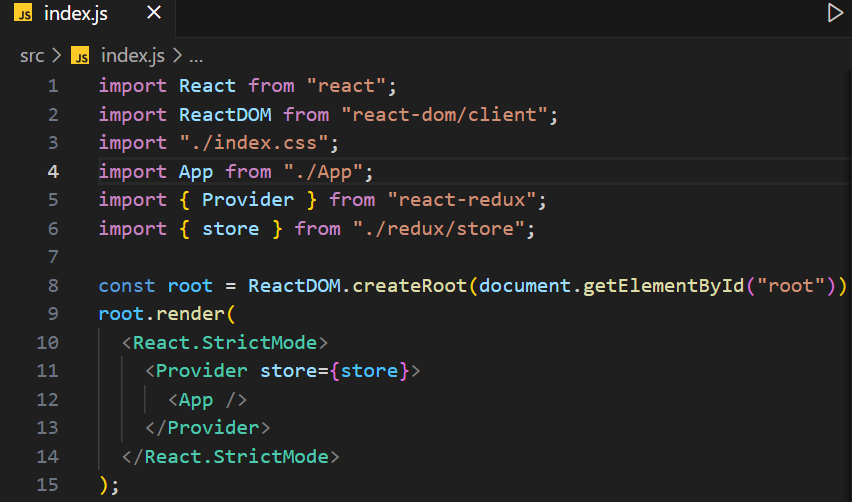Place the cursor on the createRoot method call
This screenshot has width=852, height=502.
[415, 286]
